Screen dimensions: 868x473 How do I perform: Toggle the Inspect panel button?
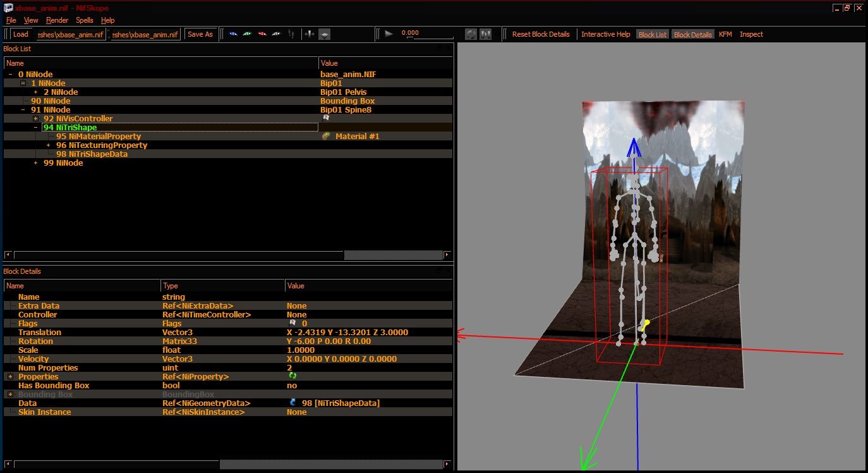(x=751, y=34)
